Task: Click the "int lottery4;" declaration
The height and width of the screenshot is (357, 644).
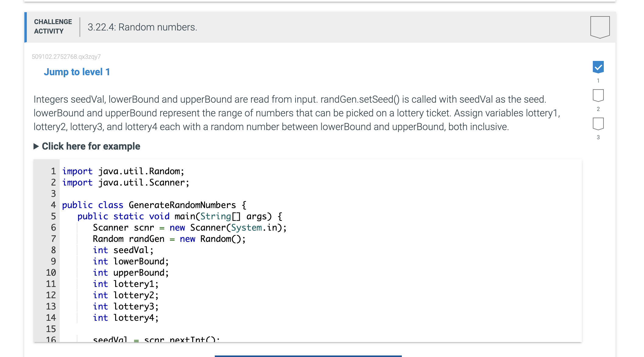Action: tap(126, 317)
